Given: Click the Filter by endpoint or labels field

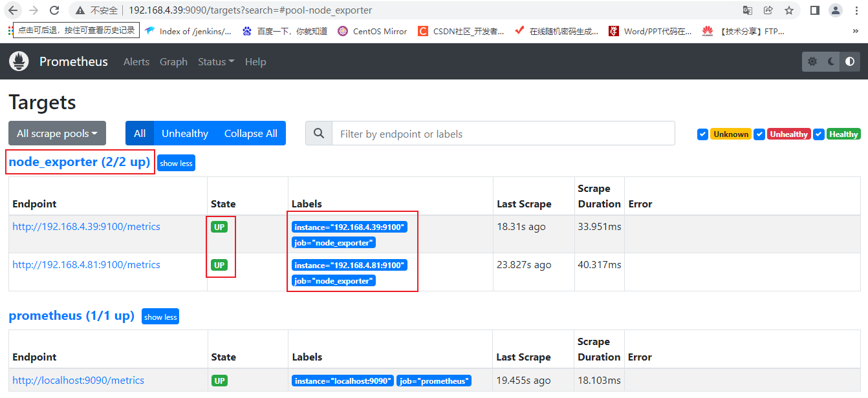Looking at the screenshot, I should (503, 133).
